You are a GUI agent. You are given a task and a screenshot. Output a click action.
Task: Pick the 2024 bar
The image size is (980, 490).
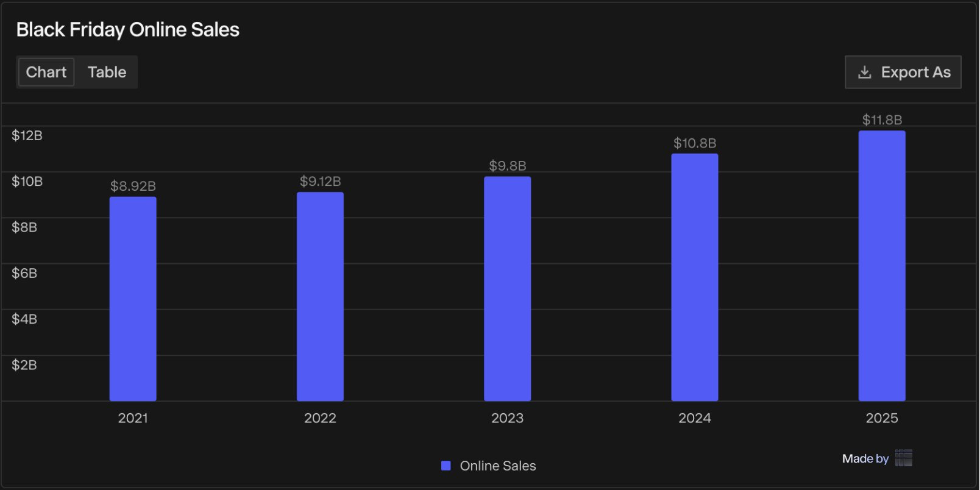(694, 277)
